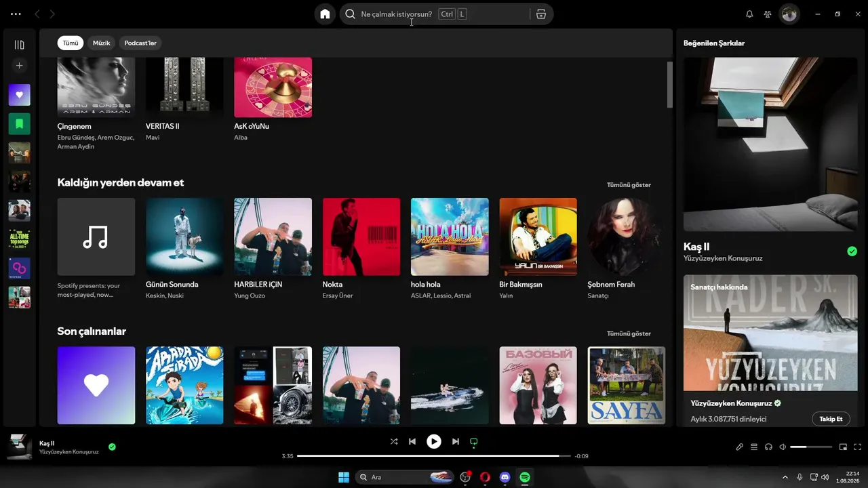Skip to the previous track
Screen dimensions: 868x488
(x=412, y=442)
